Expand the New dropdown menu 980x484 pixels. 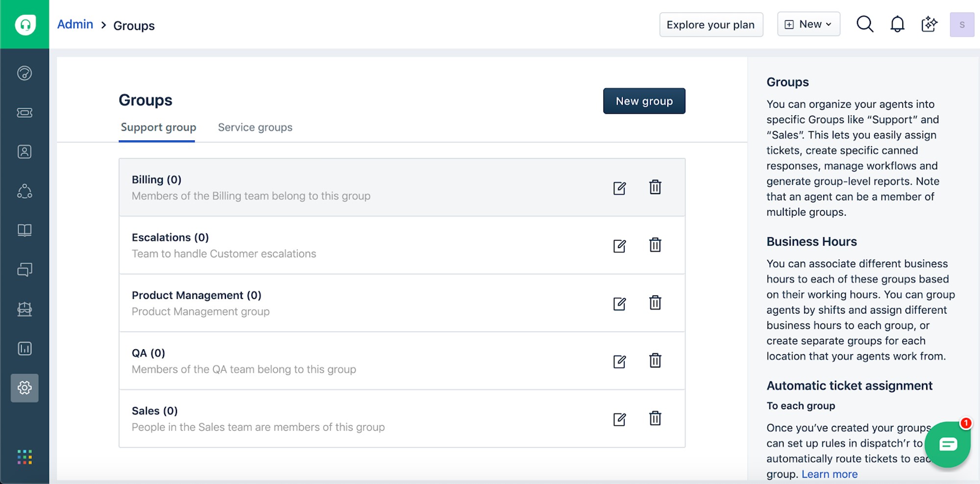pyautogui.click(x=808, y=25)
